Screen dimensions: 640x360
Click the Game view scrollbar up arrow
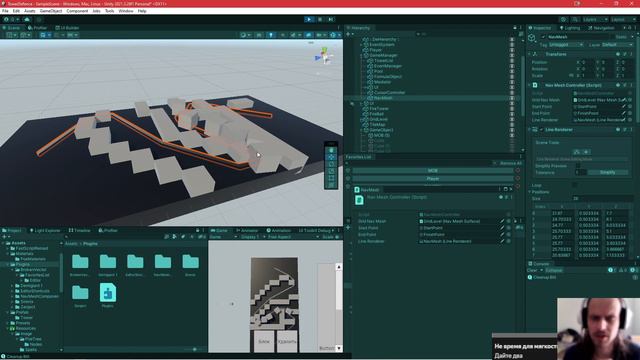point(339,267)
